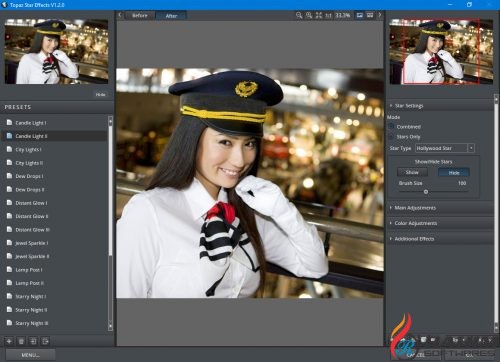The height and width of the screenshot is (362, 500).
Task: Select the split view icon
Action: 370,15
